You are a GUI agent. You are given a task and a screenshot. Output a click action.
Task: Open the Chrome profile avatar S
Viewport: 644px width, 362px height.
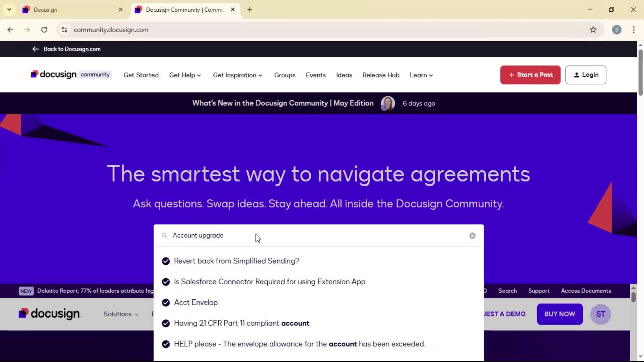(616, 30)
